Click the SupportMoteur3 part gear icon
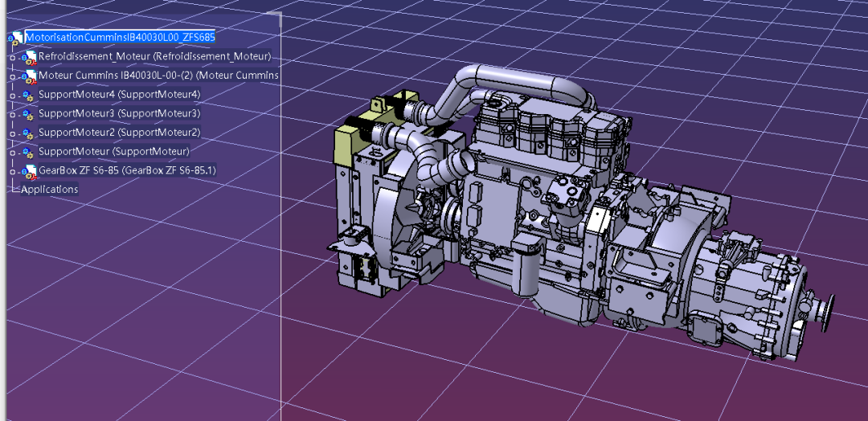Viewport: 868px width, 421px height. [27, 114]
